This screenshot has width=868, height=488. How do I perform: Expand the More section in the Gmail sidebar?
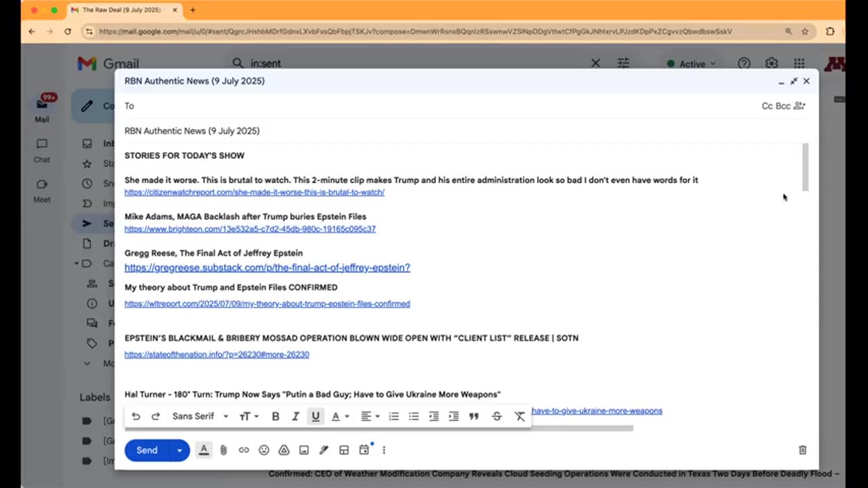[x=87, y=363]
